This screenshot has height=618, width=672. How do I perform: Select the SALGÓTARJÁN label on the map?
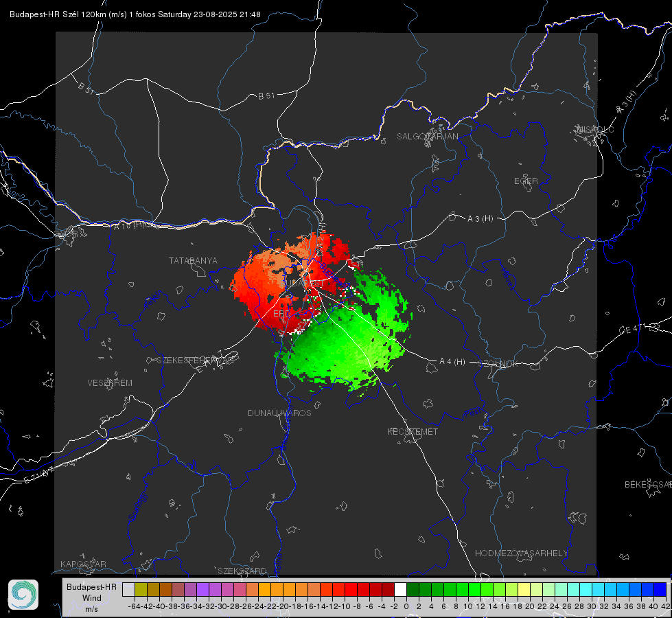coord(427,137)
